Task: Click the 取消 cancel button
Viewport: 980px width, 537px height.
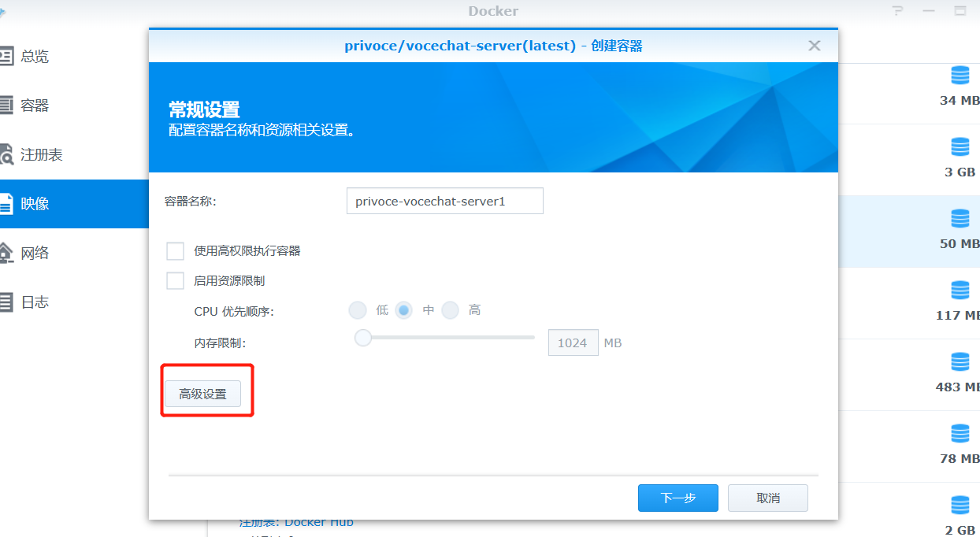Action: coord(768,498)
